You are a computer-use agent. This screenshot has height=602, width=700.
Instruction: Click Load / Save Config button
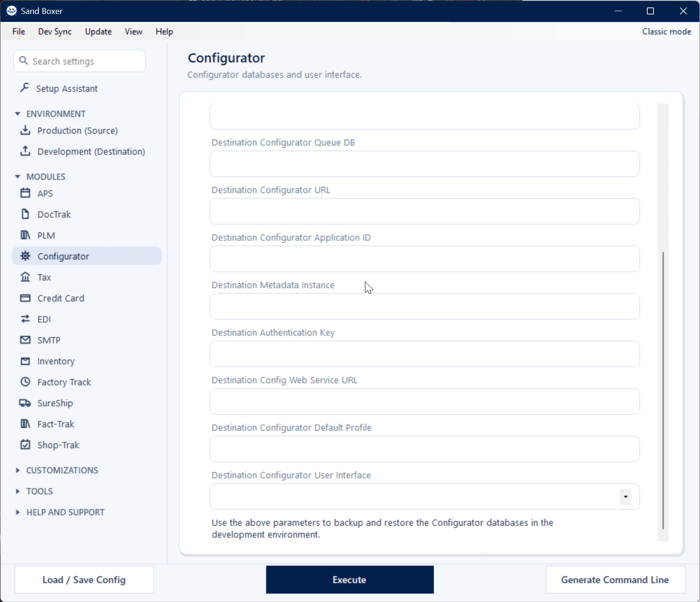click(84, 580)
